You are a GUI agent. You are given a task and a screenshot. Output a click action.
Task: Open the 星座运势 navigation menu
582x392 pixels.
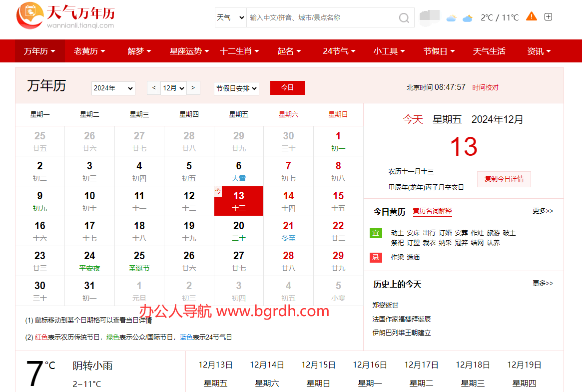[x=189, y=51]
